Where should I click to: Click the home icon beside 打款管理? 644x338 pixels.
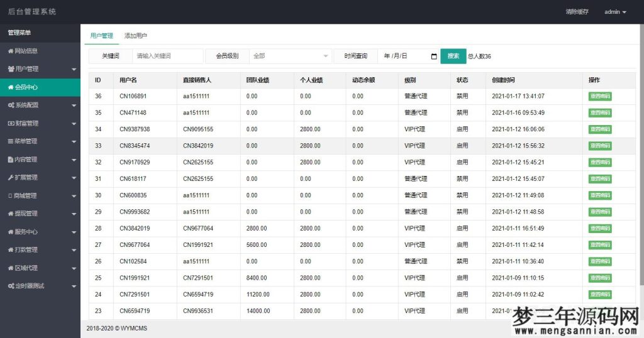click(x=11, y=249)
